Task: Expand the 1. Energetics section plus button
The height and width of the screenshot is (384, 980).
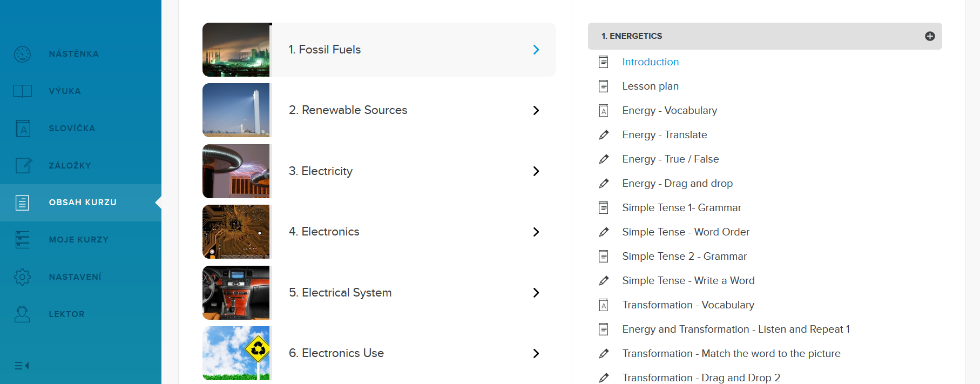Action: 929,36
